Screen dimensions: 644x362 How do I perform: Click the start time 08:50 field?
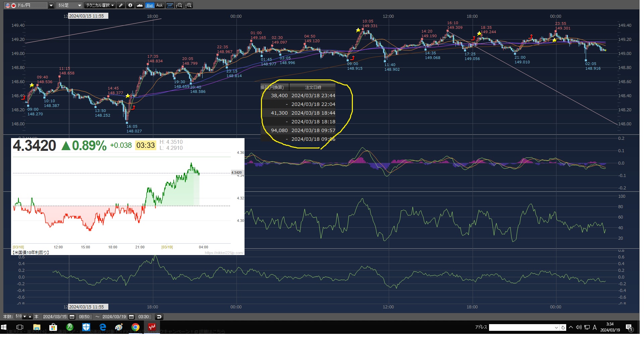[x=84, y=317]
